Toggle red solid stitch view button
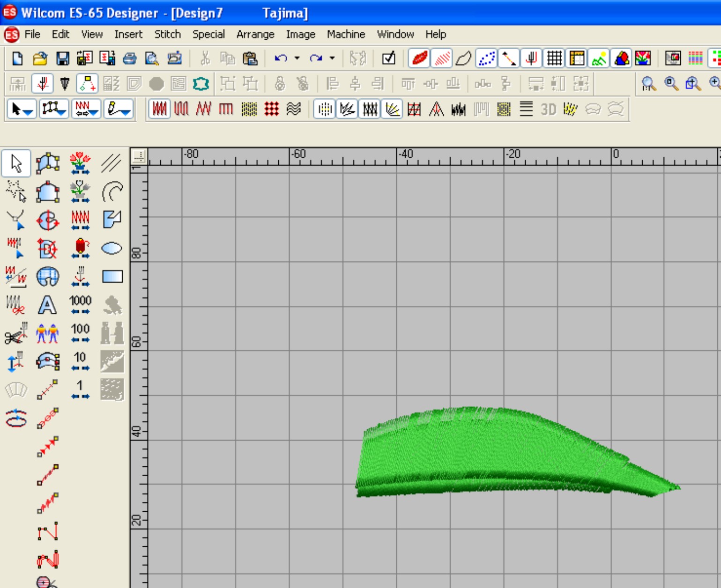The width and height of the screenshot is (721, 588). 419,59
